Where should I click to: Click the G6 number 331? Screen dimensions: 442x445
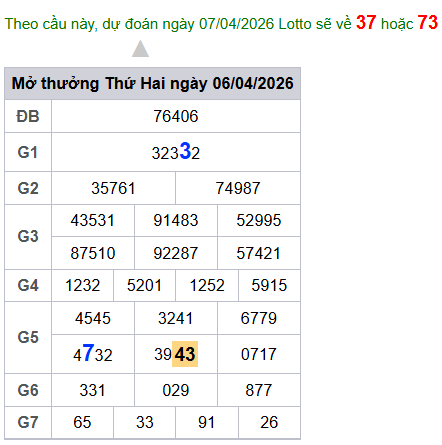coord(92,390)
